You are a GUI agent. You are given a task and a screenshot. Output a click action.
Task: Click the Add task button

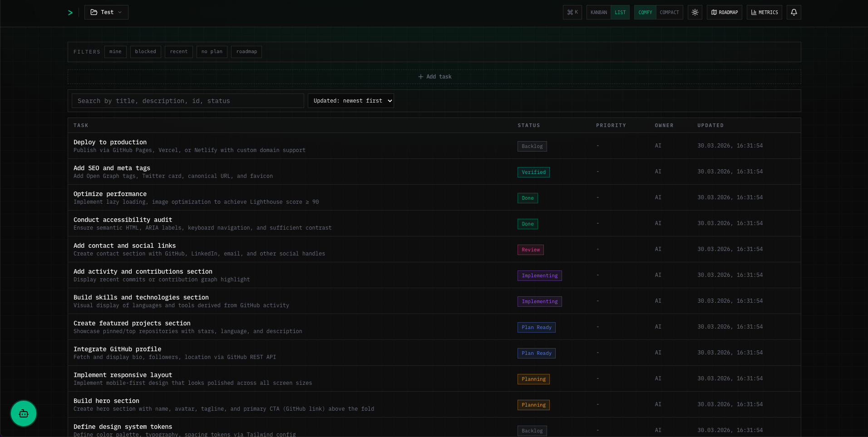tap(434, 77)
